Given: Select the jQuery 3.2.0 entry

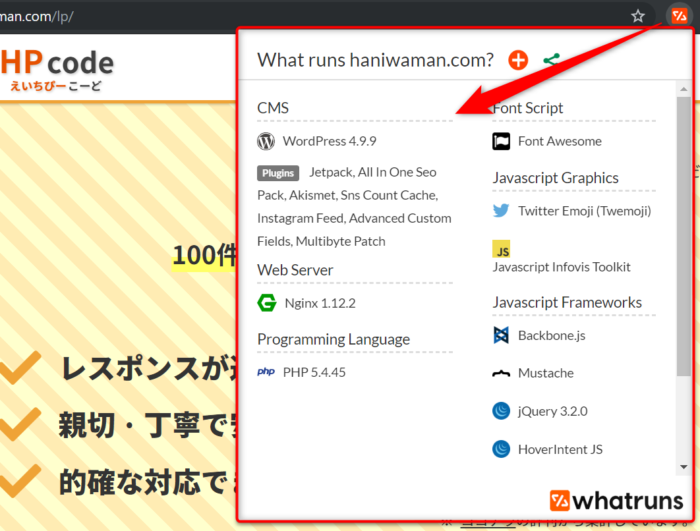Looking at the screenshot, I should pos(553,411).
